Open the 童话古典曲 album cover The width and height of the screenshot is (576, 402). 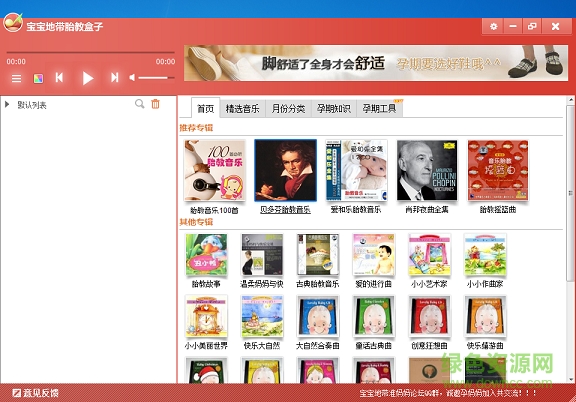point(374,316)
